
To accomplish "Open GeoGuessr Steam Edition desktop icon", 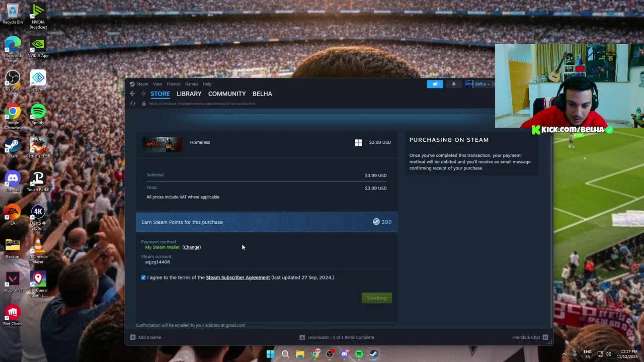I will click(38, 285).
